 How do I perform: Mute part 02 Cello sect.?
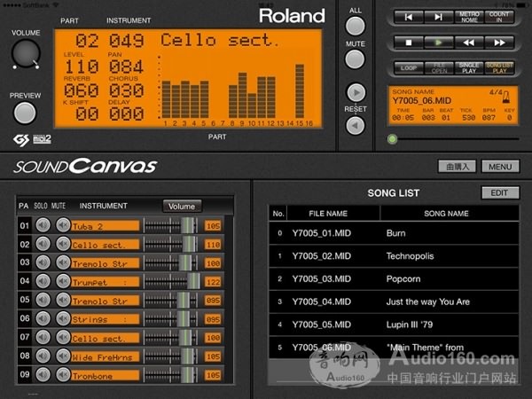(x=63, y=244)
